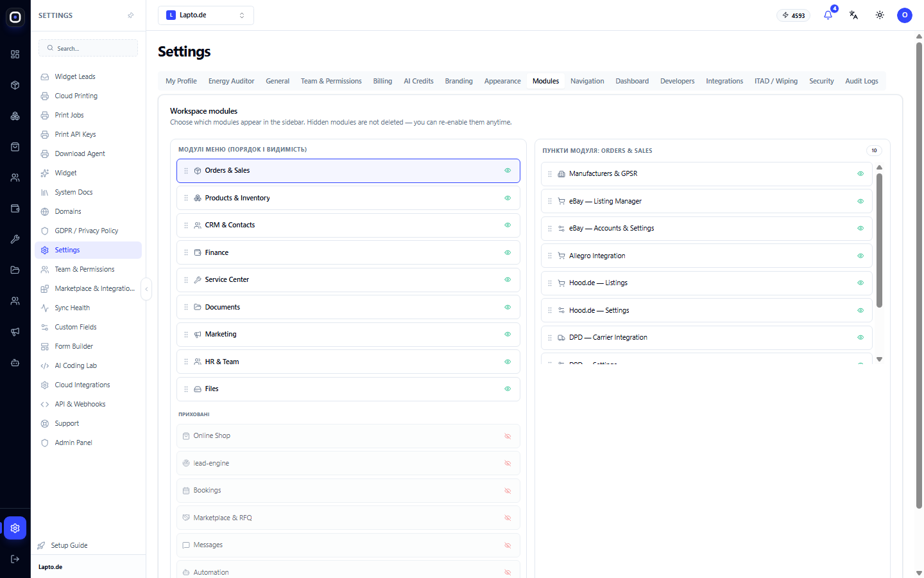Toggle visibility of Allegro Integration item

860,256
